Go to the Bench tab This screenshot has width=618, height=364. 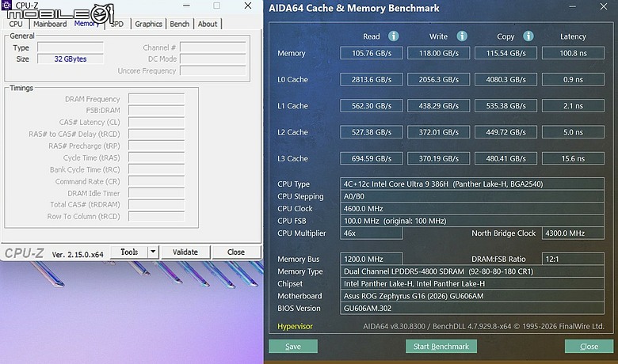coord(180,24)
